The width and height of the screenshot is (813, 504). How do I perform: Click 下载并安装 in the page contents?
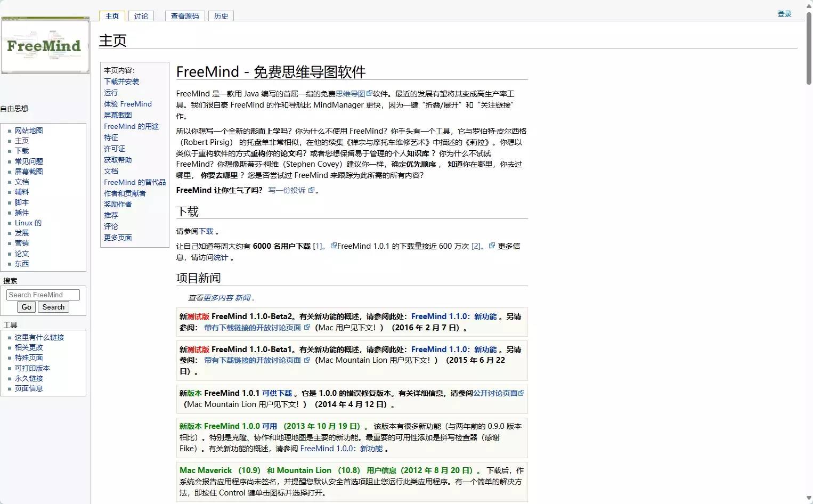click(x=121, y=82)
